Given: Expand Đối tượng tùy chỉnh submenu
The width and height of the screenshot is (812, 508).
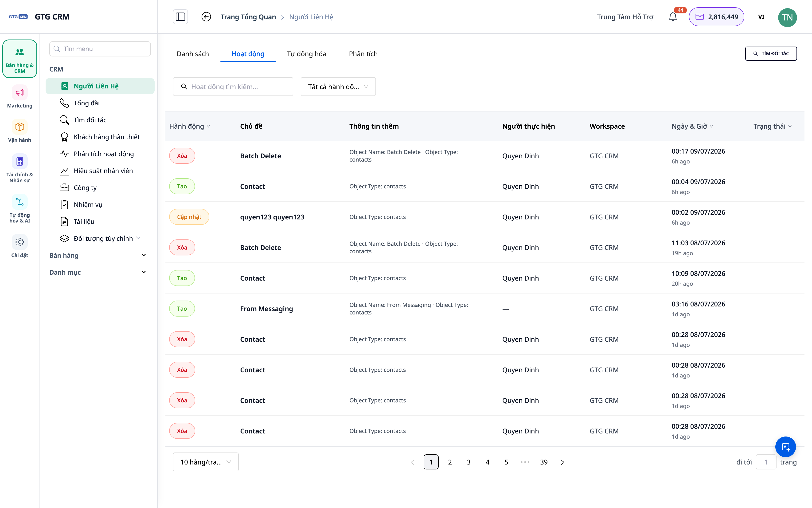Looking at the screenshot, I should pos(100,238).
